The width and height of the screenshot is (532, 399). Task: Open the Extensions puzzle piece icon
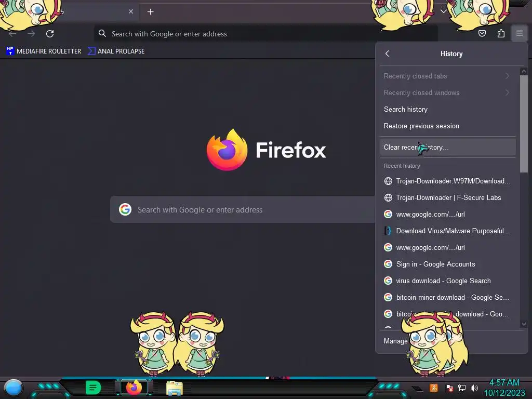(501, 33)
